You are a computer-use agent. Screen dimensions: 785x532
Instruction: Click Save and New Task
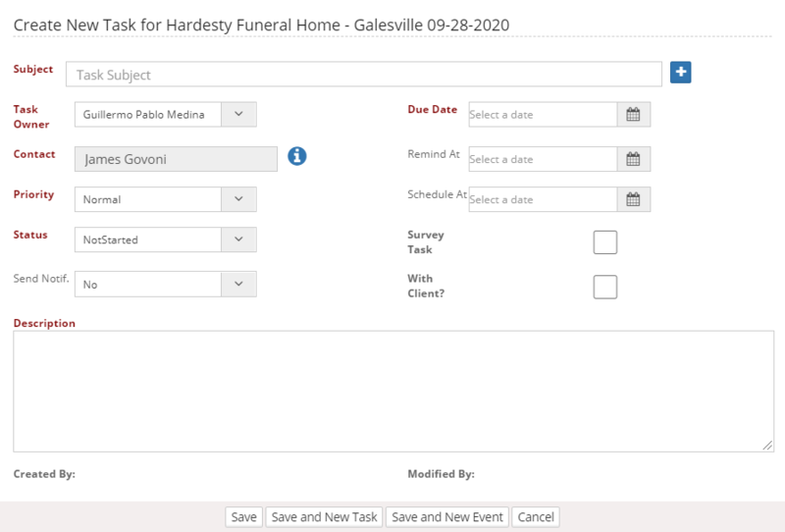(x=324, y=517)
